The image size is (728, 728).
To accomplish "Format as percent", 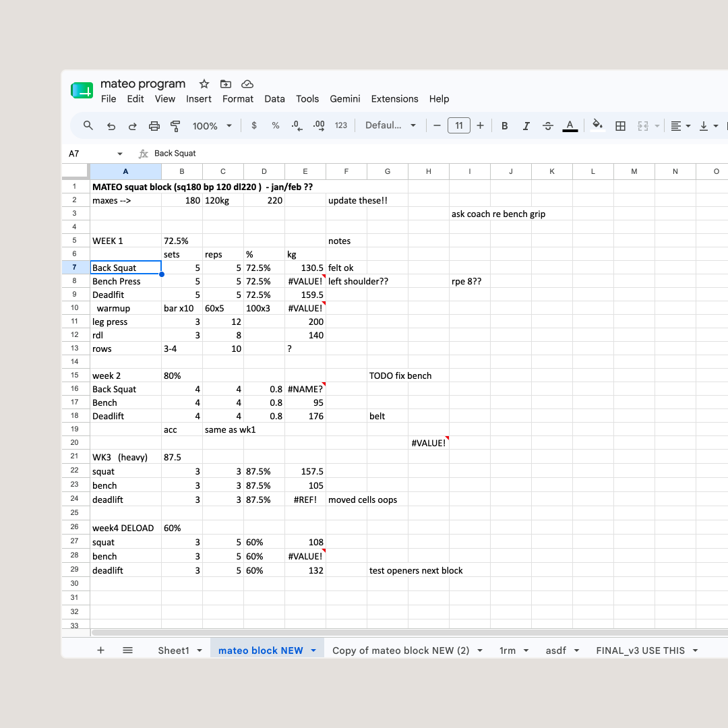I will (276, 125).
